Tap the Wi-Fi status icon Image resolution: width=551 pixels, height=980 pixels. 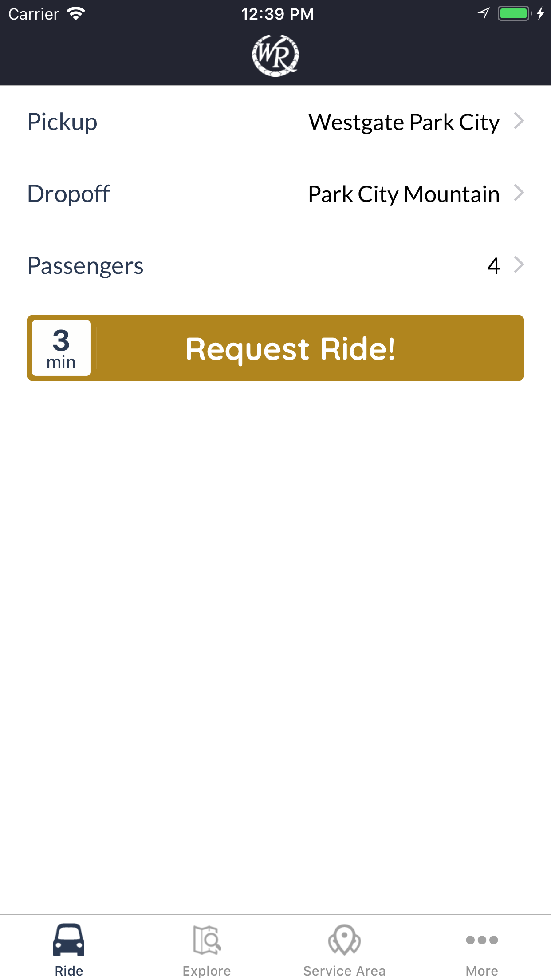click(76, 14)
